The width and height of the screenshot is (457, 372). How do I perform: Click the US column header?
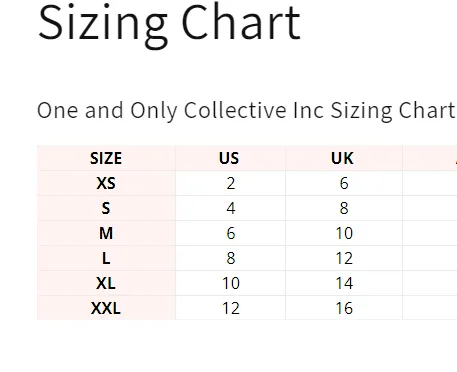click(x=229, y=158)
